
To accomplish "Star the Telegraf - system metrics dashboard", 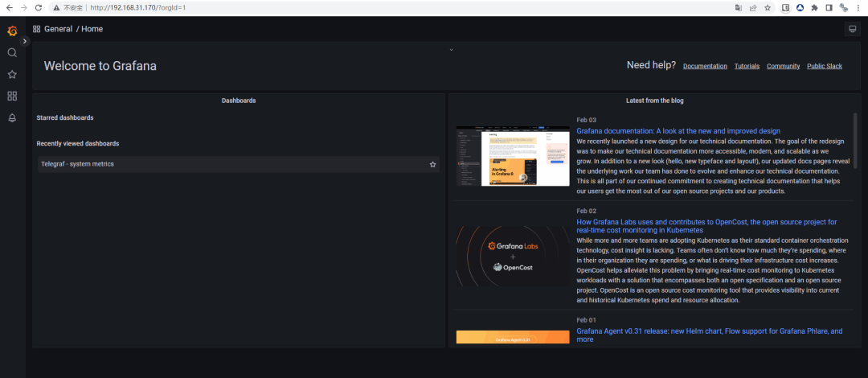I will (433, 165).
